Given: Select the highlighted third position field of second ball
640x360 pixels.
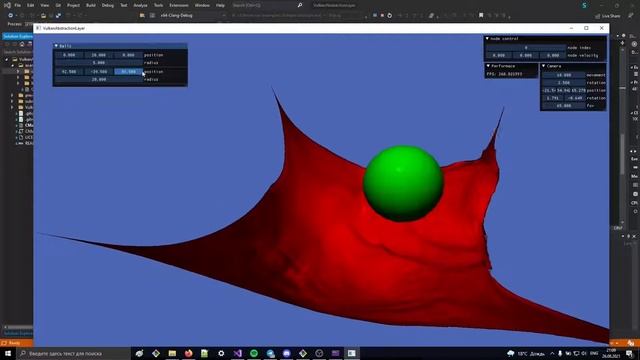Looking at the screenshot, I should point(128,71).
